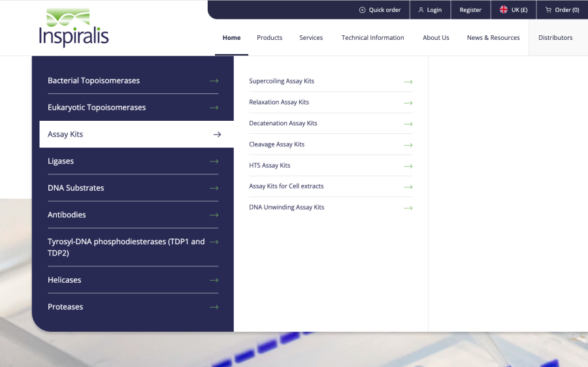Open the News & Resources menu
This screenshot has width=588, height=367.
(x=493, y=38)
